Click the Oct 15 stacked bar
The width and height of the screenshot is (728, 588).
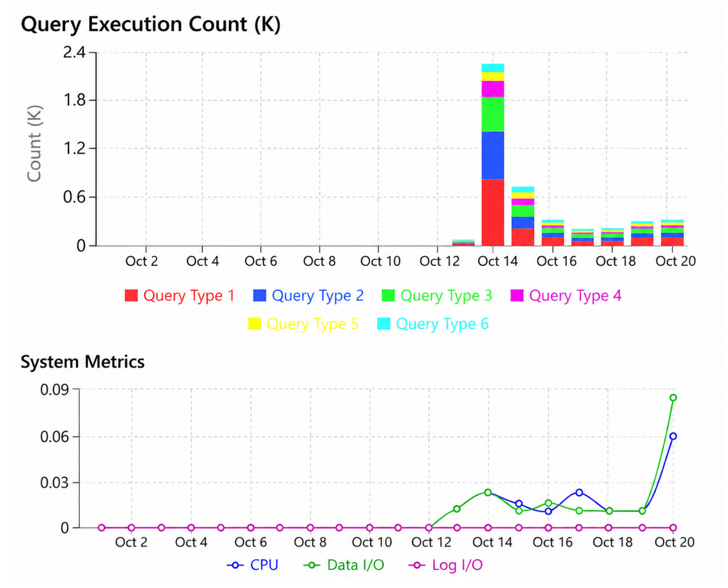coord(523,216)
